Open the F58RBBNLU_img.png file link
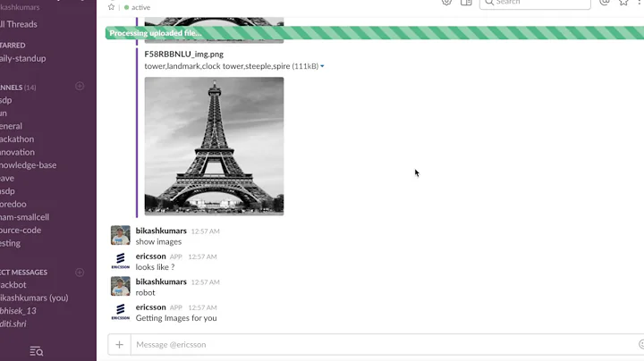This screenshot has width=644, height=361. (x=184, y=55)
